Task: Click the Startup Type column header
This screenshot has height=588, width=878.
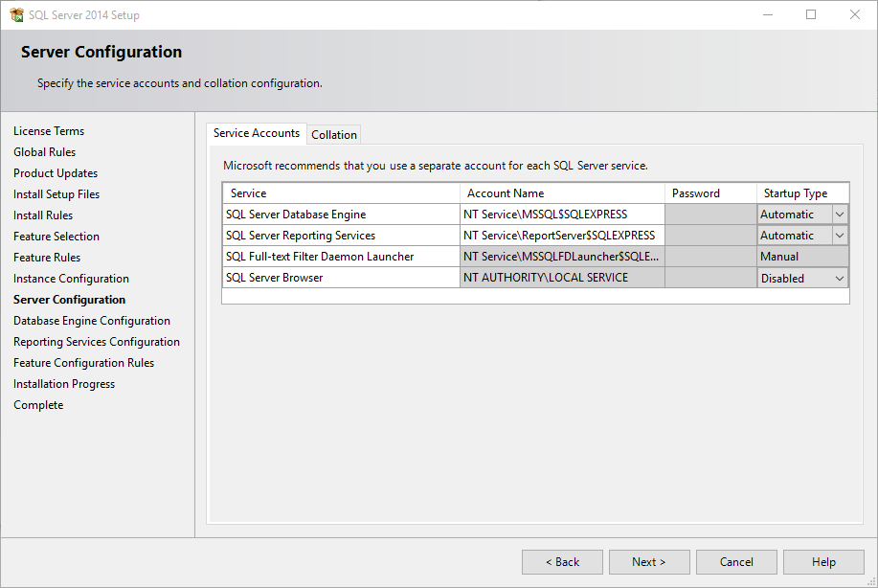Action: (803, 193)
